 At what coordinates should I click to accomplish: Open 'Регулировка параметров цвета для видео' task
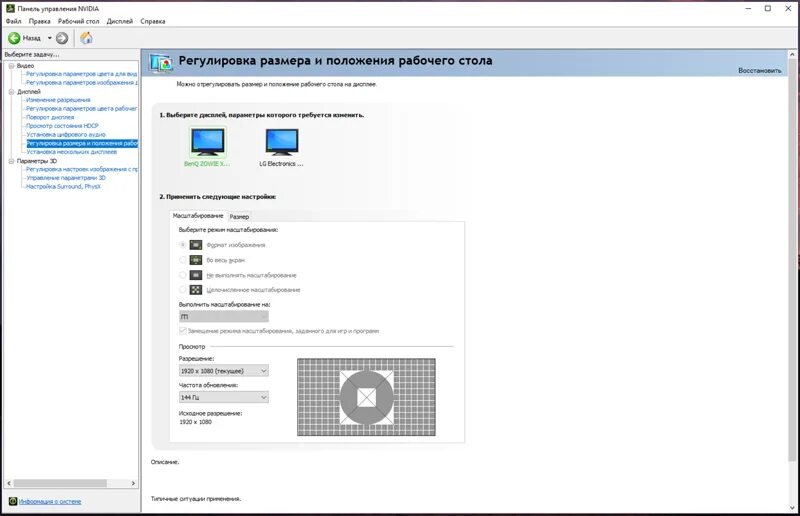[x=82, y=74]
